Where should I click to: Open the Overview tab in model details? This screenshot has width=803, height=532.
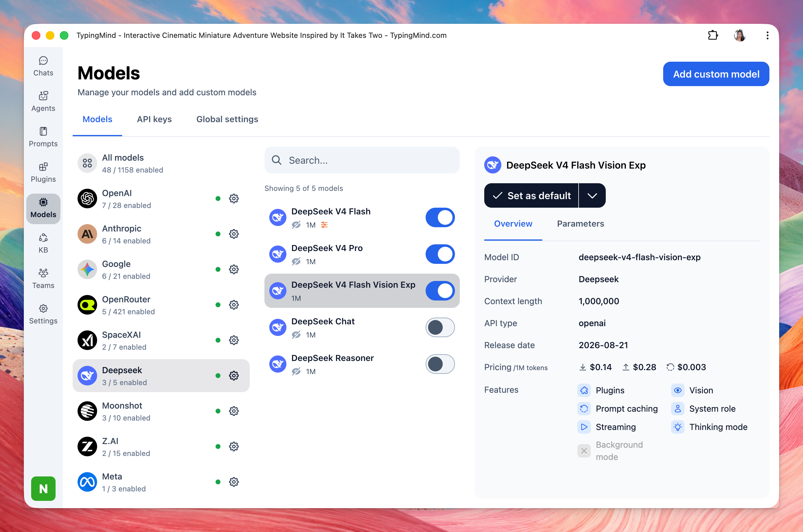click(x=513, y=224)
